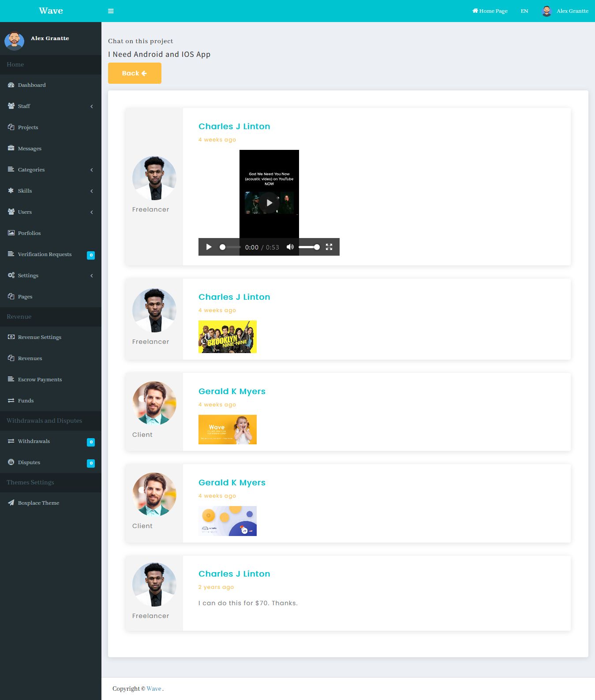This screenshot has height=700, width=595.
Task: Click Alex Grantte avatar in top bar
Action: [x=546, y=11]
